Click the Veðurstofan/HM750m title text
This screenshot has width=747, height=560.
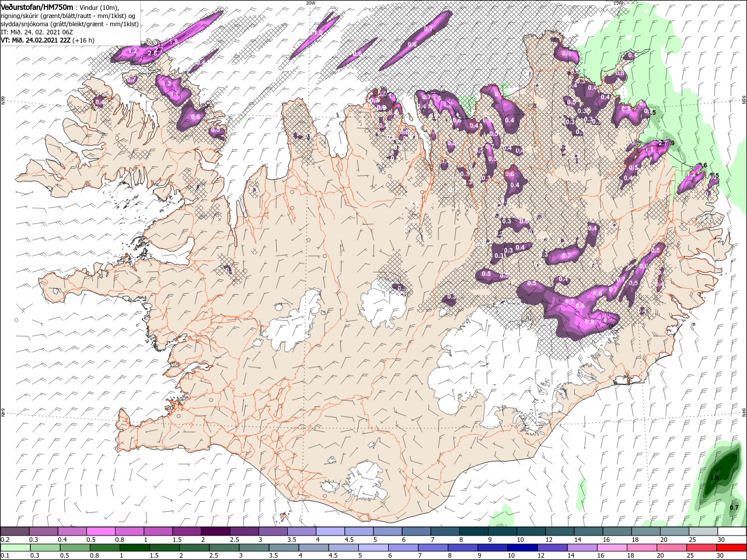coord(37,6)
